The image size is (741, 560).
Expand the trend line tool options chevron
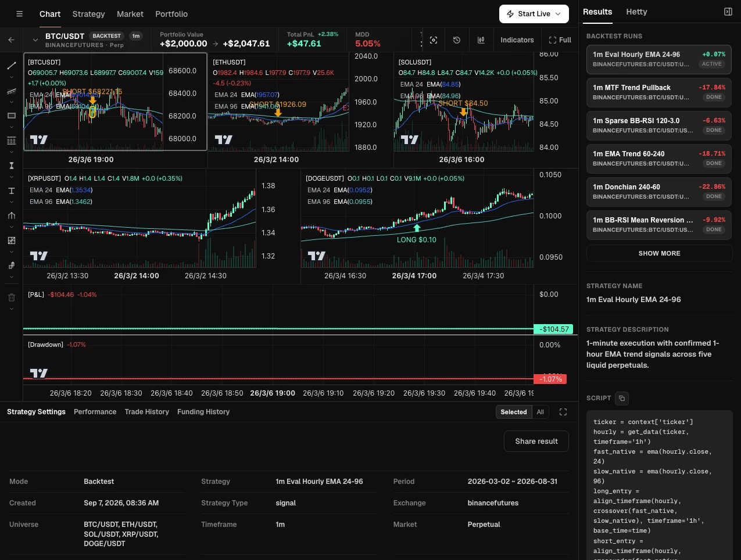pyautogui.click(x=11, y=77)
